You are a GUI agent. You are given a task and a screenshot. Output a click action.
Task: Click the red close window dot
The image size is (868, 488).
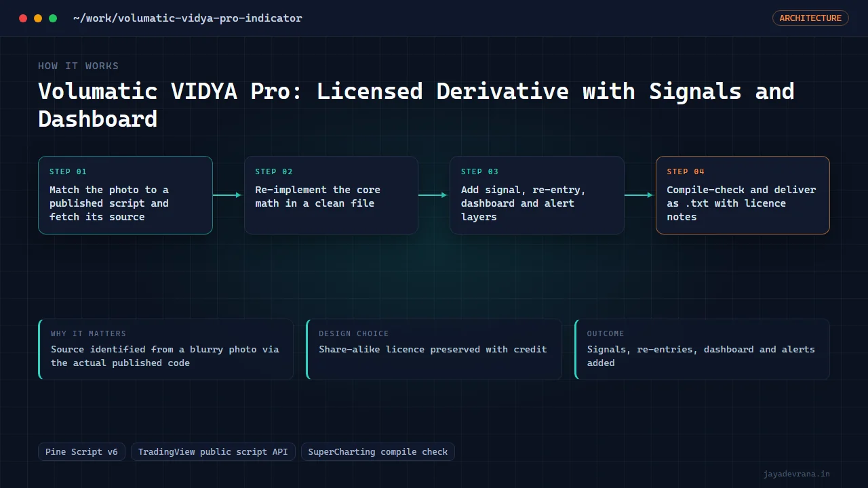23,18
